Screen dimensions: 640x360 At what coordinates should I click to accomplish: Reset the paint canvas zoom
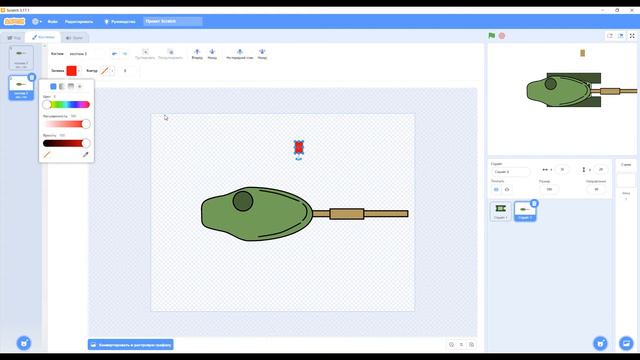pyautogui.click(x=462, y=344)
